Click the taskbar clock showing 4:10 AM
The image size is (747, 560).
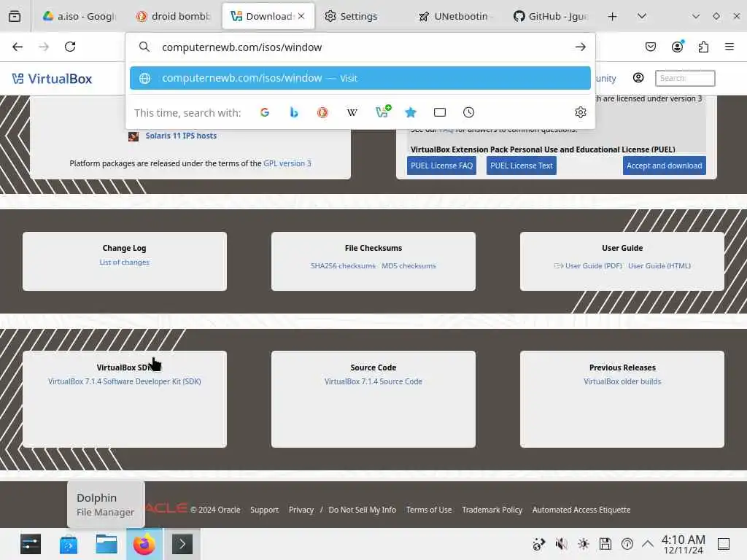(x=683, y=544)
